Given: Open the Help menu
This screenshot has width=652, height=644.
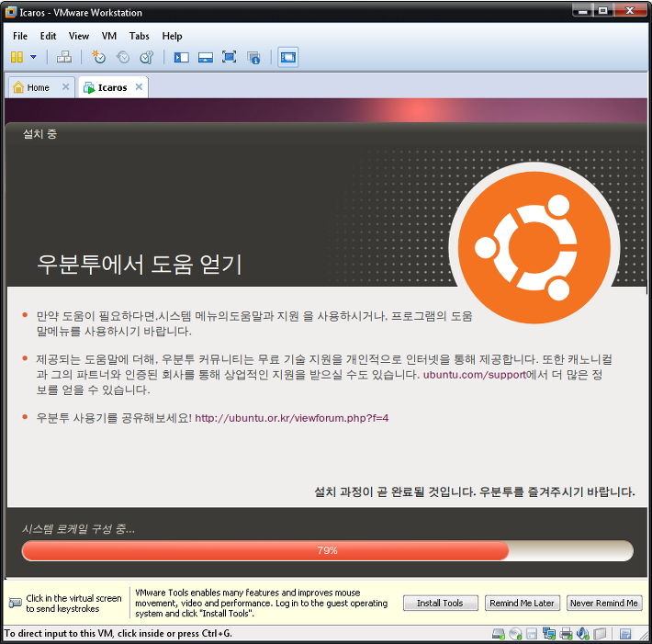Looking at the screenshot, I should pos(172,36).
